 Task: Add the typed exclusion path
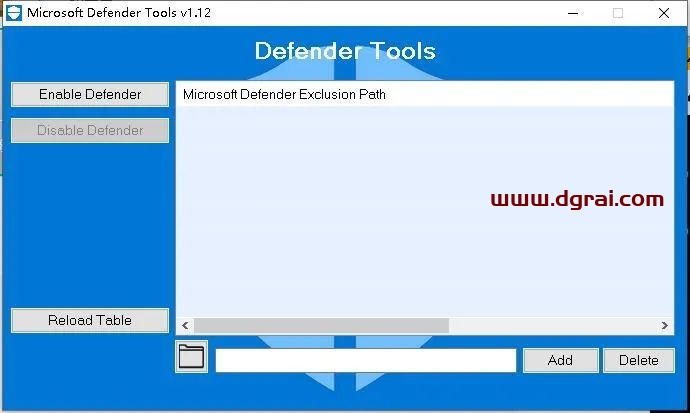561,360
